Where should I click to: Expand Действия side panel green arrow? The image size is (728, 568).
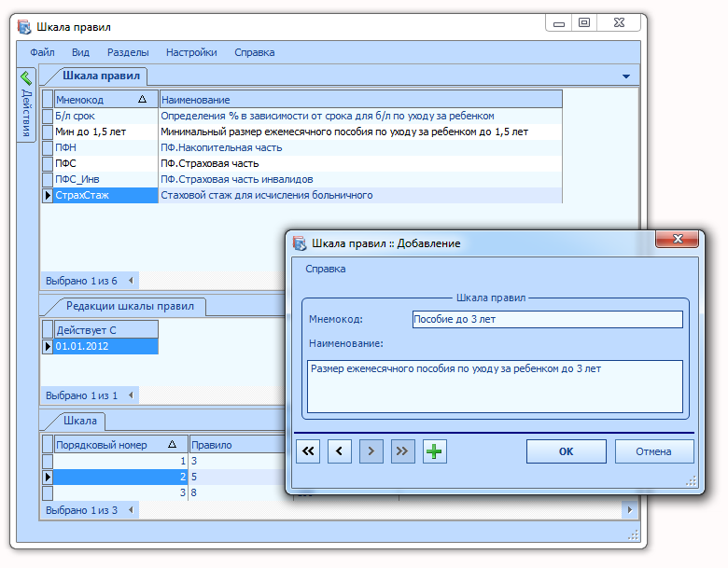pos(26,77)
